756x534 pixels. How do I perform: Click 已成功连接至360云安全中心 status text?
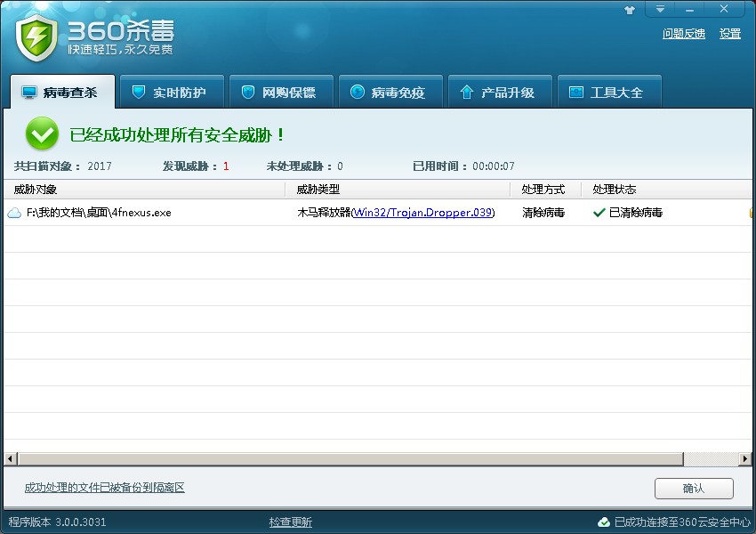[682, 522]
